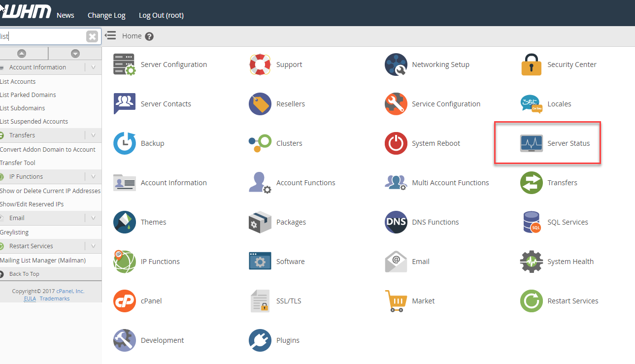This screenshot has height=364, width=635.
Task: Open the SQL Services database icon
Action: (532, 222)
